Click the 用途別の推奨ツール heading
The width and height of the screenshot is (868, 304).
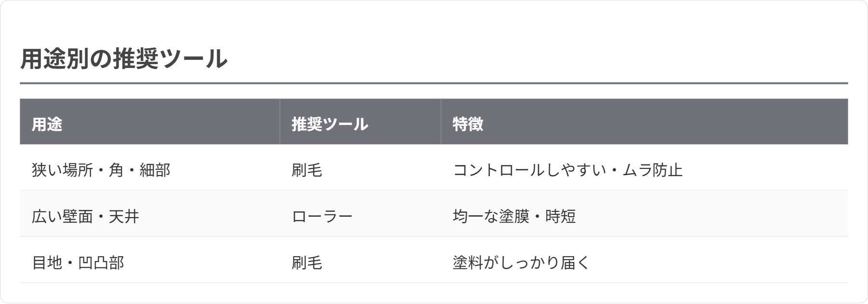click(123, 59)
